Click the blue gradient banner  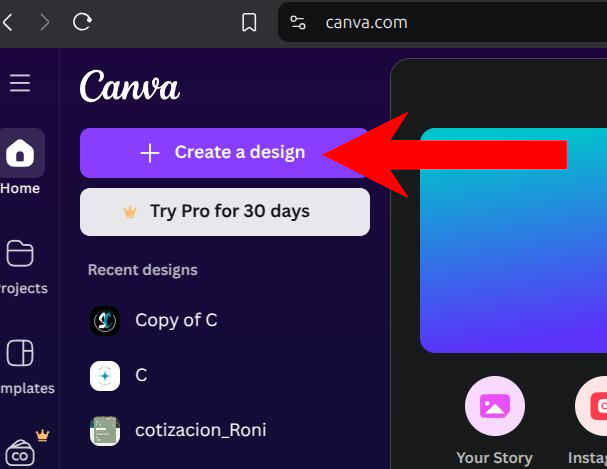(x=513, y=241)
